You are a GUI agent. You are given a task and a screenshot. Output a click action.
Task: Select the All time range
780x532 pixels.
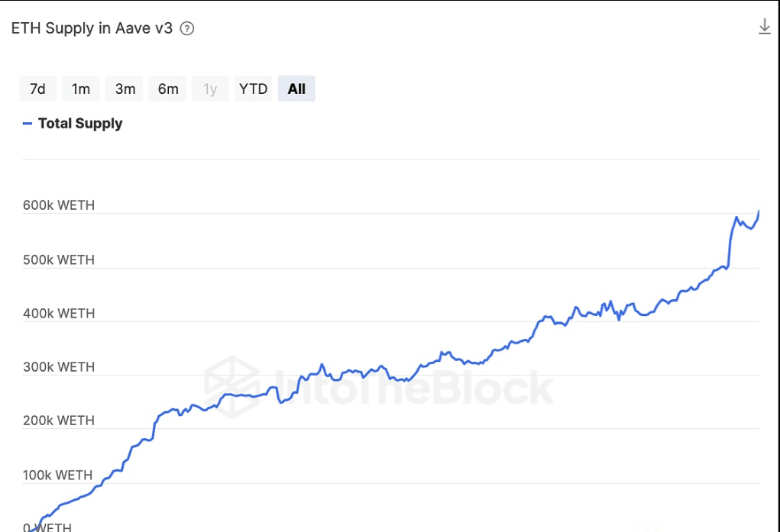[296, 89]
